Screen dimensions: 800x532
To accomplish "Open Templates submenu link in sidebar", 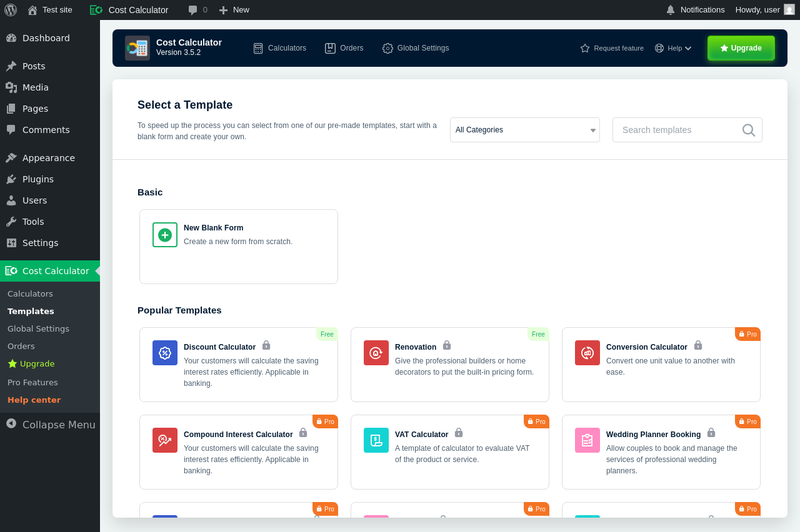I will [31, 312].
